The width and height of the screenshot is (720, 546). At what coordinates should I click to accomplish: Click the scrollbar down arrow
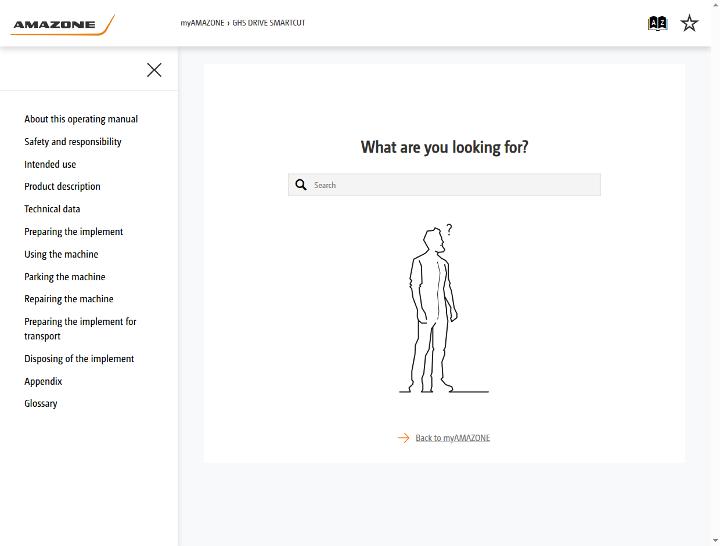point(716,541)
